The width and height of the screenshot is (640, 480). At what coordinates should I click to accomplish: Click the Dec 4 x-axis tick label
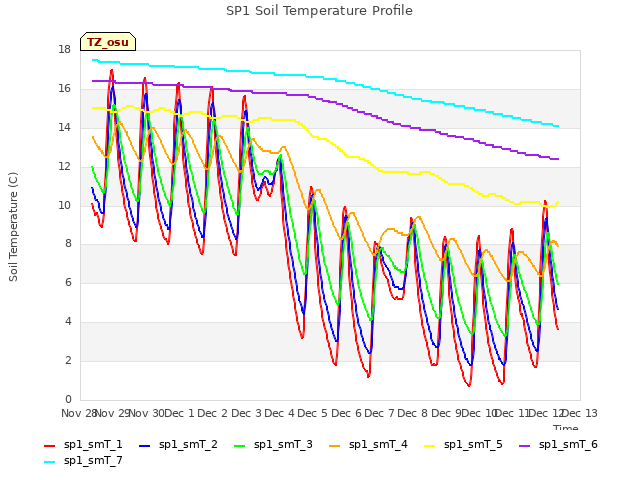point(279,413)
